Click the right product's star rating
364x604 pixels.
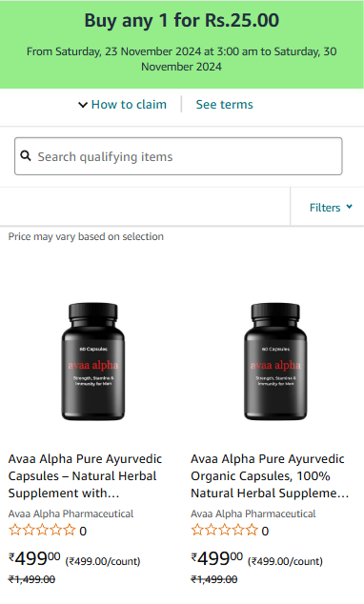point(225,531)
